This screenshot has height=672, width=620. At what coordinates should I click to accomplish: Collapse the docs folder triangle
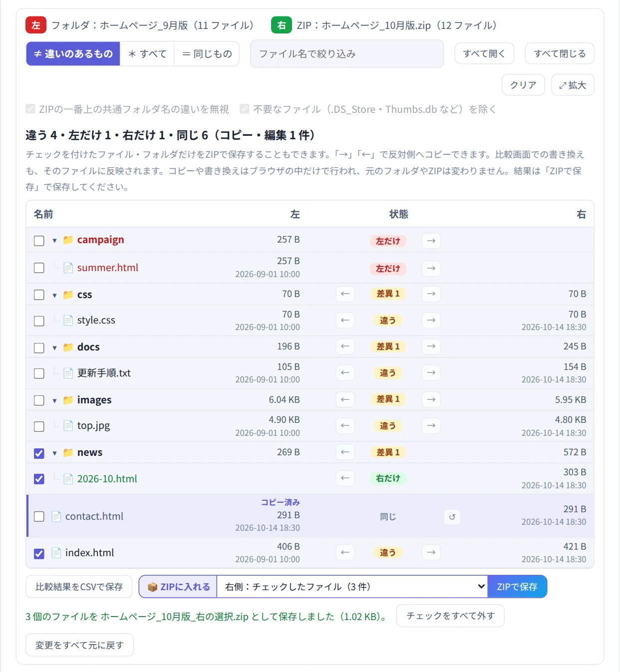(54, 347)
